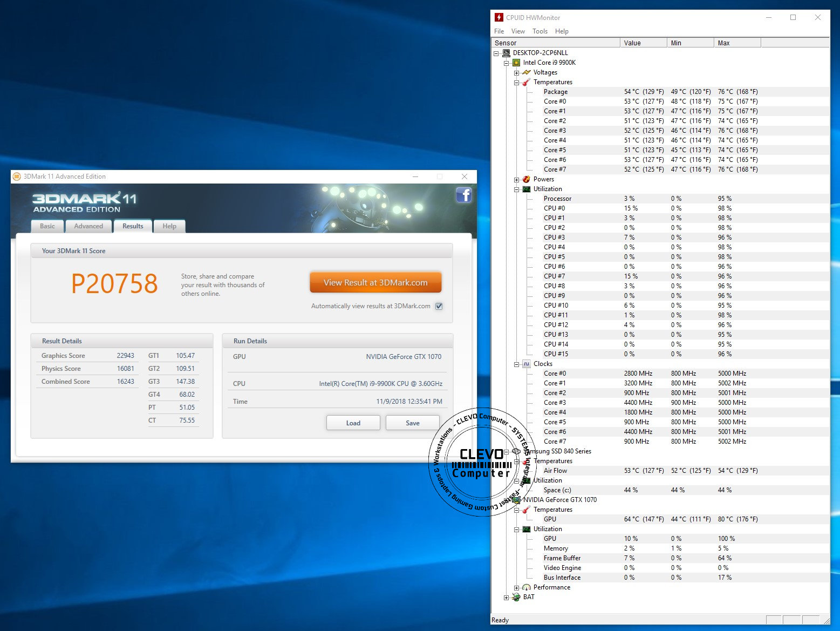Image resolution: width=840 pixels, height=631 pixels.
Task: Select the Air Flow temperature row
Action: coord(686,471)
